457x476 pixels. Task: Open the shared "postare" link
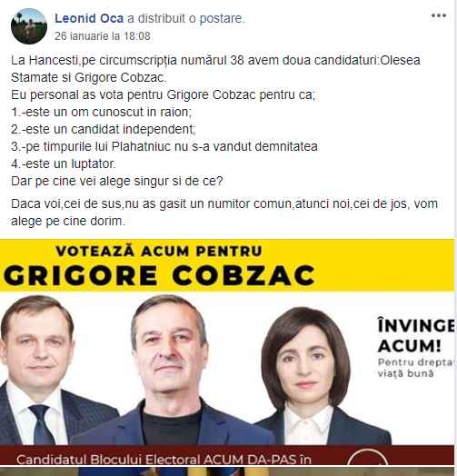[222, 18]
